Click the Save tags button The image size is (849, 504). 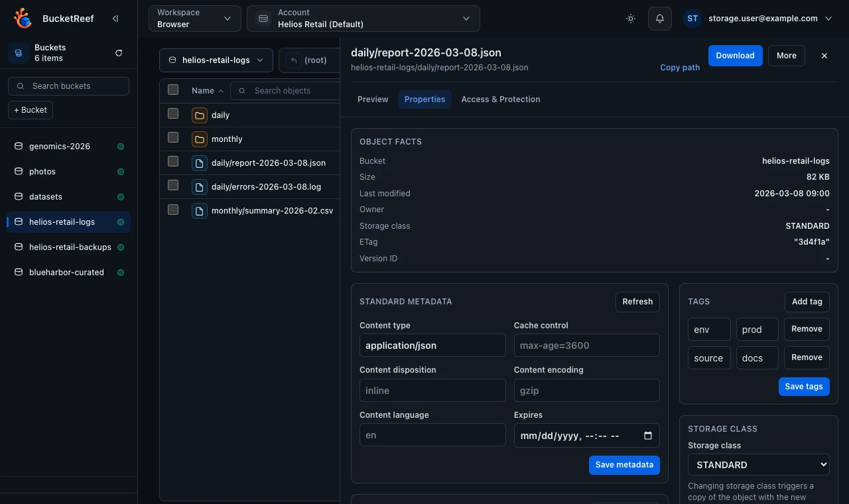click(804, 387)
